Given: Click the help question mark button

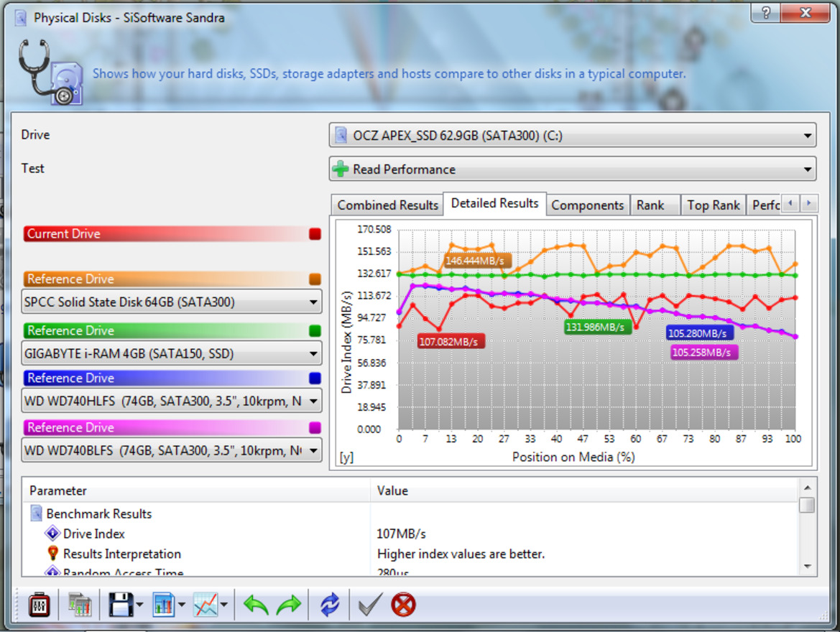Looking at the screenshot, I should (765, 12).
